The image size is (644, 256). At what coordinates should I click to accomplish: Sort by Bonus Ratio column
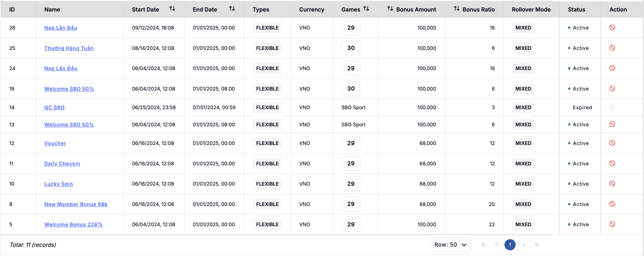[457, 9]
